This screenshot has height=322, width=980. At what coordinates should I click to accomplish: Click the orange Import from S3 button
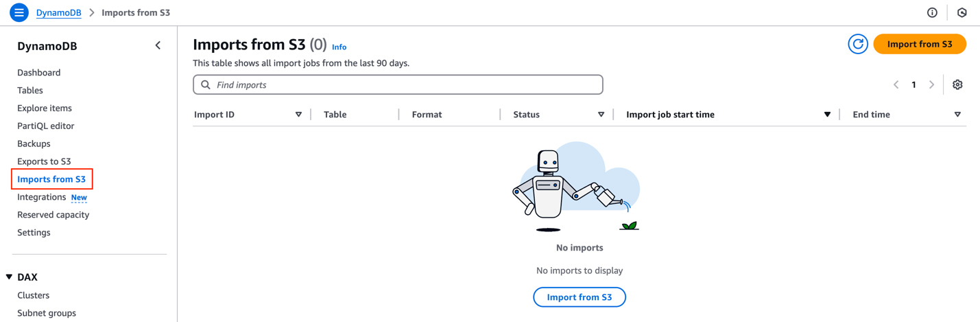tap(920, 44)
